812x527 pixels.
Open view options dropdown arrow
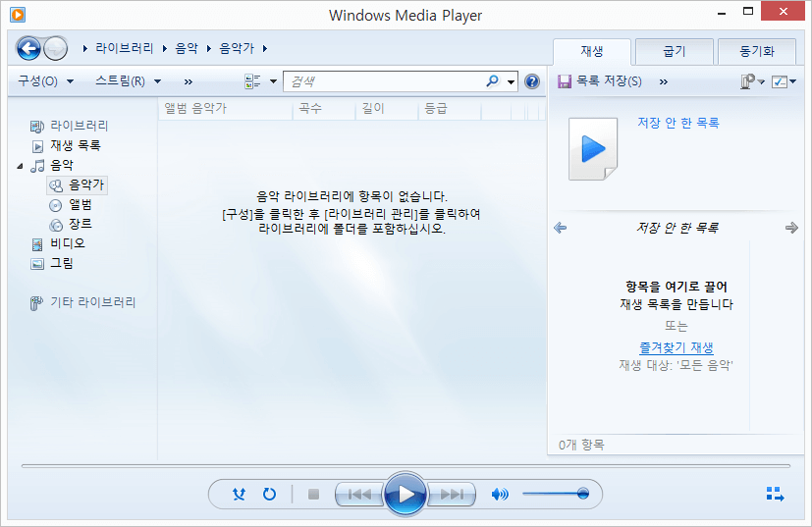click(x=273, y=81)
